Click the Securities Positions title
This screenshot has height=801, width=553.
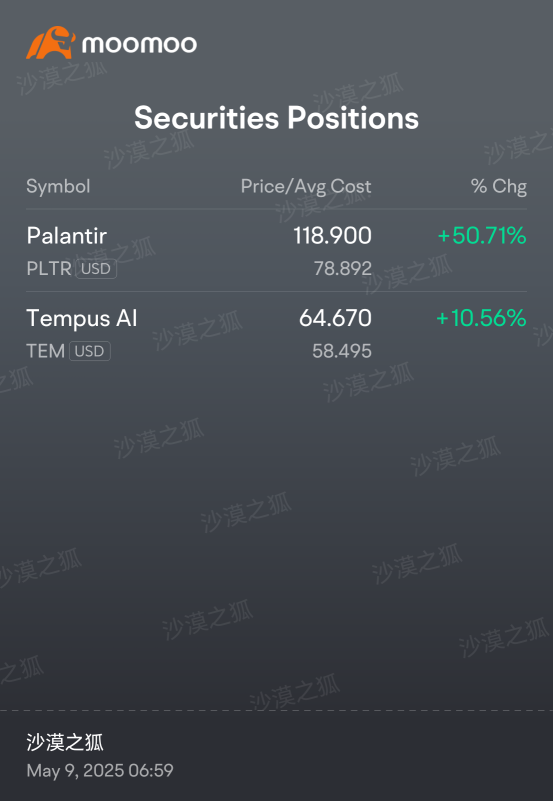[276, 117]
